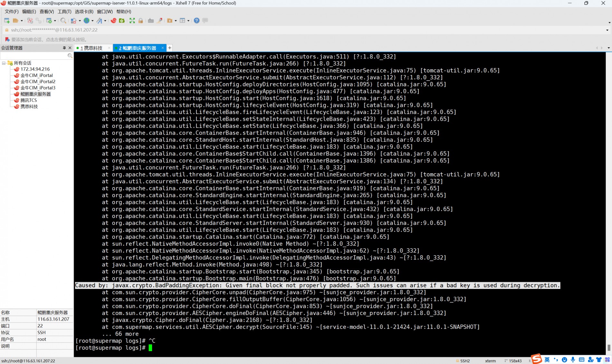Click the Lock screen padlock icon

click(140, 21)
